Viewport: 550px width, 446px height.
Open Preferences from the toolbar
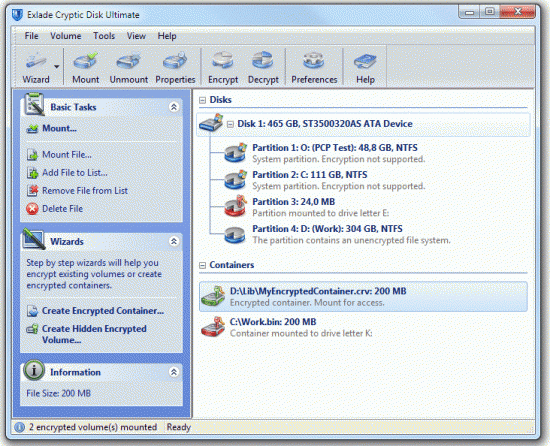[x=314, y=68]
